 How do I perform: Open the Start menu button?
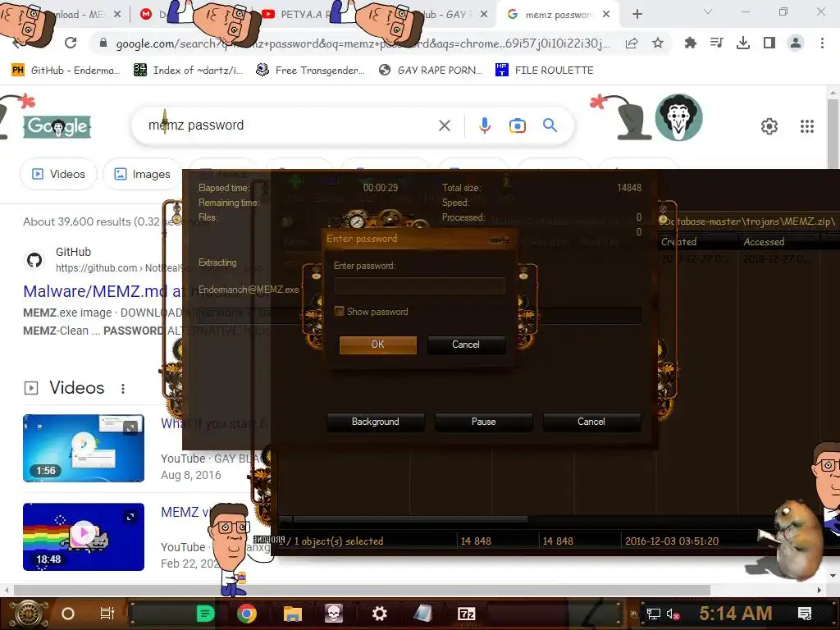tap(29, 614)
